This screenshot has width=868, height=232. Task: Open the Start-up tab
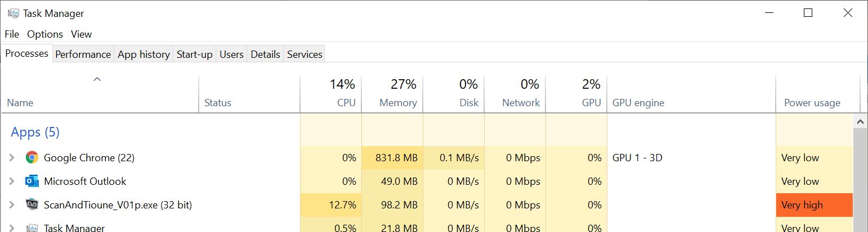(194, 54)
